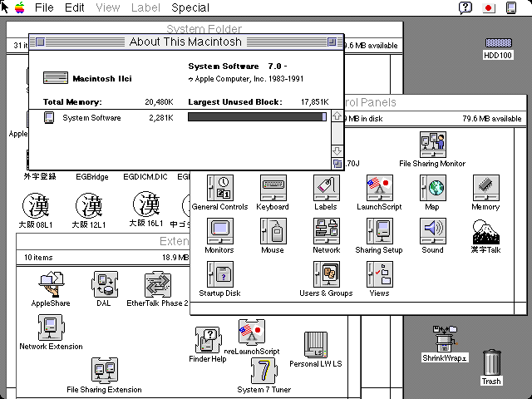
Task: Select the Sound control panel icon
Action: coord(432,231)
